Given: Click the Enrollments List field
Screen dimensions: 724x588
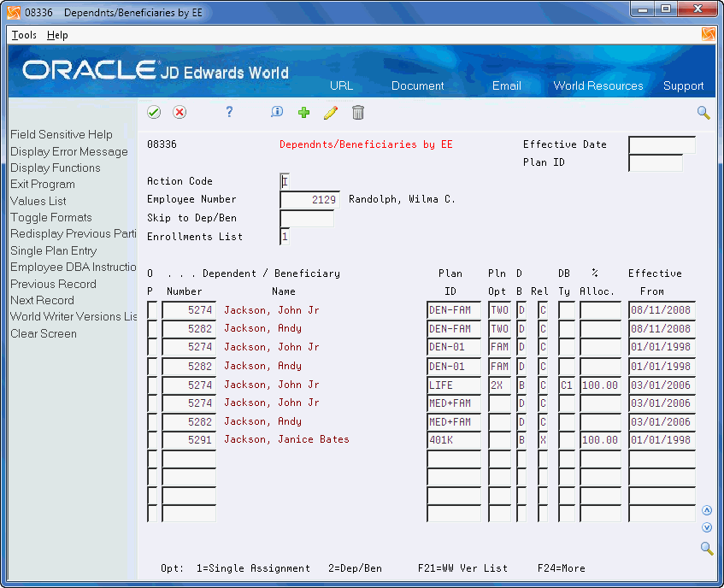Looking at the screenshot, I should pos(285,237).
